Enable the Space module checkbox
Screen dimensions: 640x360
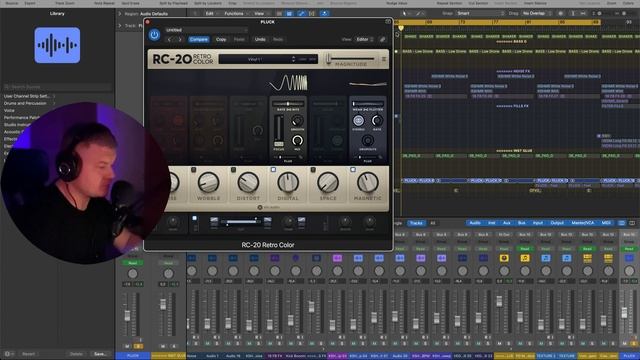[x=313, y=169]
